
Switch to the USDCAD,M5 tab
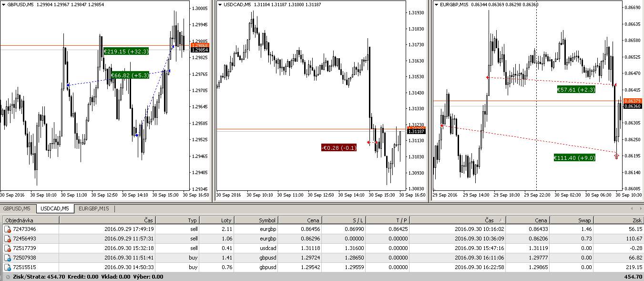55,208
